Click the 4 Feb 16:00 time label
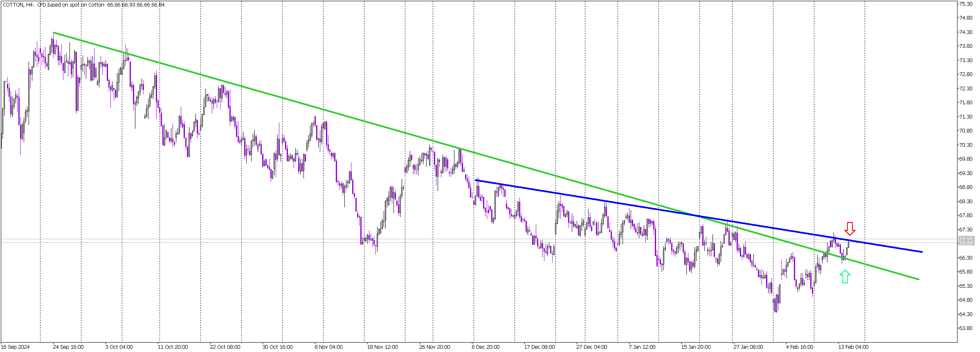The image size is (980, 352). coord(800,347)
